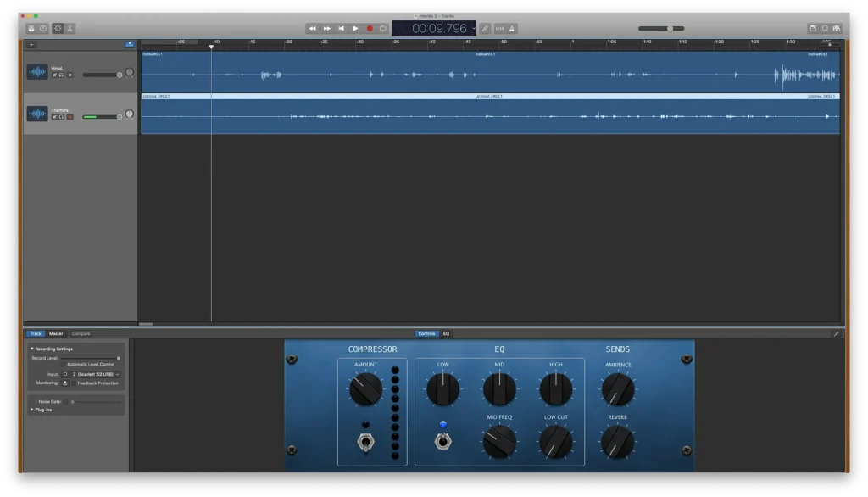Click the Tuner icon beside the time display
868x497 pixels.
click(x=485, y=28)
